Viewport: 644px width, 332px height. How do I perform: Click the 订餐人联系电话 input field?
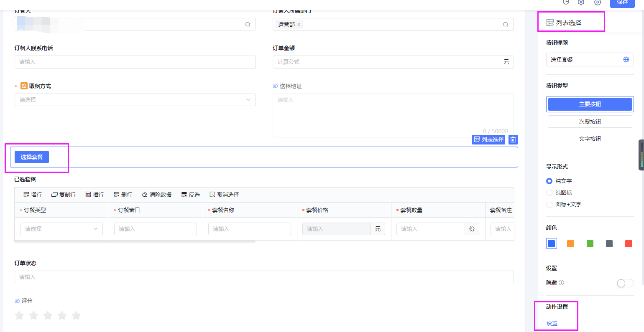[135, 62]
